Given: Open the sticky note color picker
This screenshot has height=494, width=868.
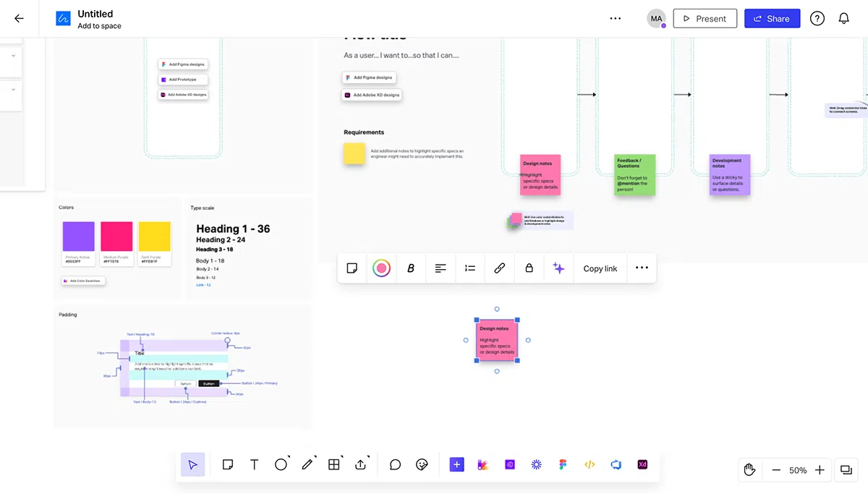Looking at the screenshot, I should click(381, 268).
